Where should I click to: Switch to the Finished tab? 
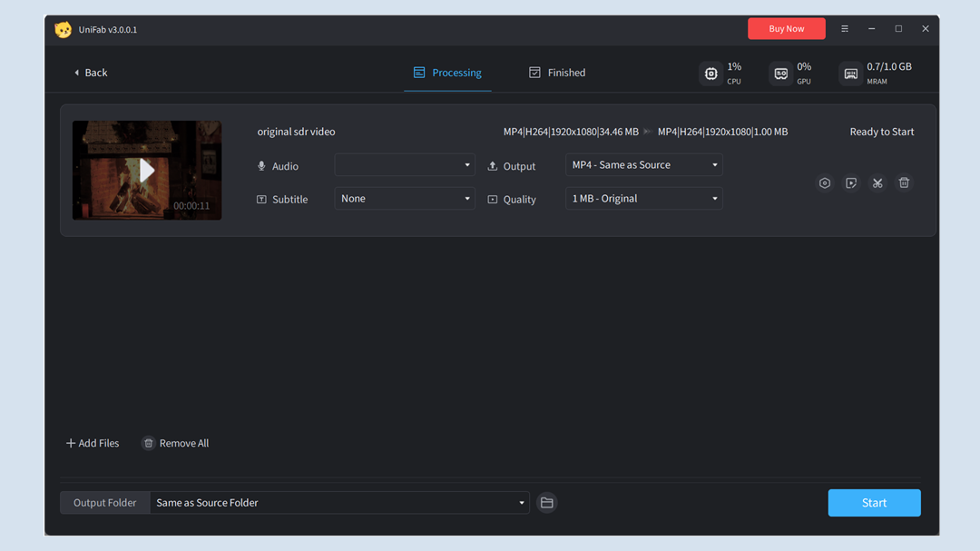tap(557, 73)
